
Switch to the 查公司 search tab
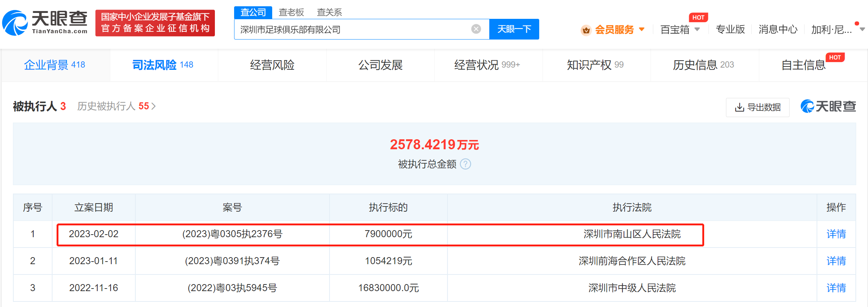[253, 12]
